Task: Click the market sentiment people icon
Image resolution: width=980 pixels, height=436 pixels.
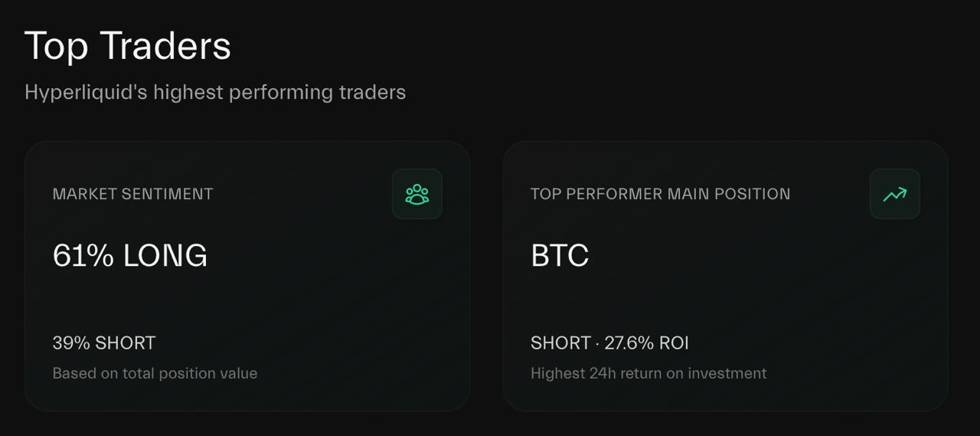Action: point(417,194)
